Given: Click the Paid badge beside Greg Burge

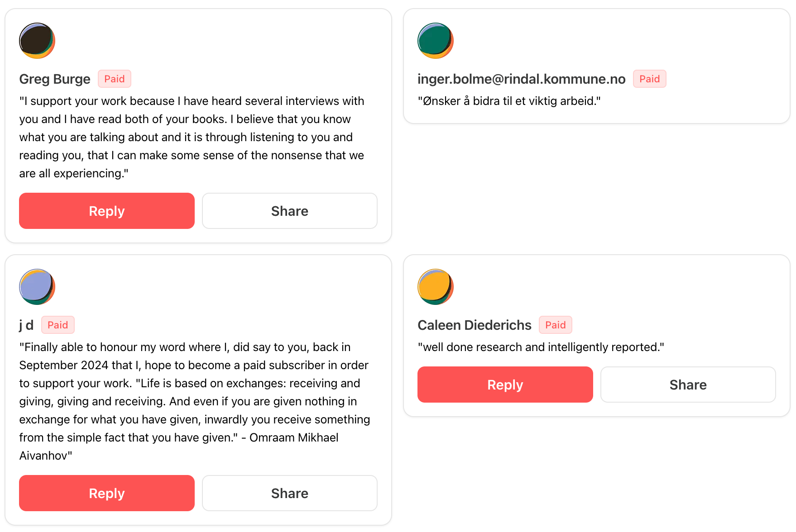Looking at the screenshot, I should [x=115, y=79].
